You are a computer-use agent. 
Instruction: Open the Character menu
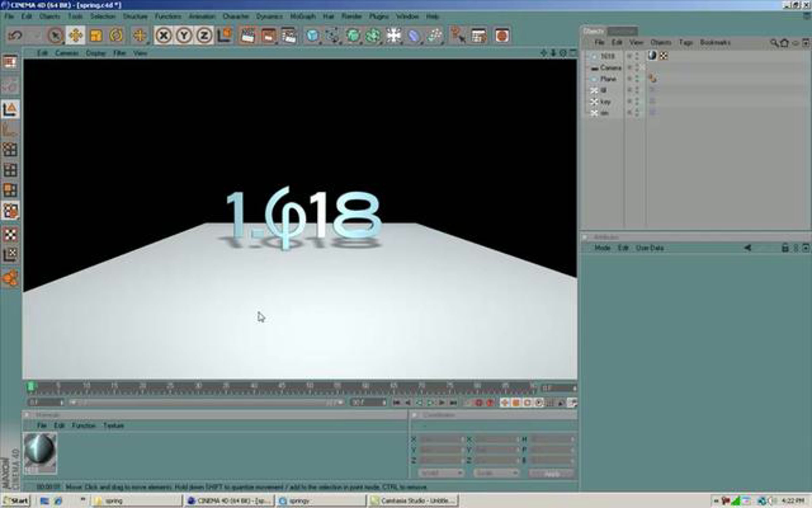click(235, 16)
